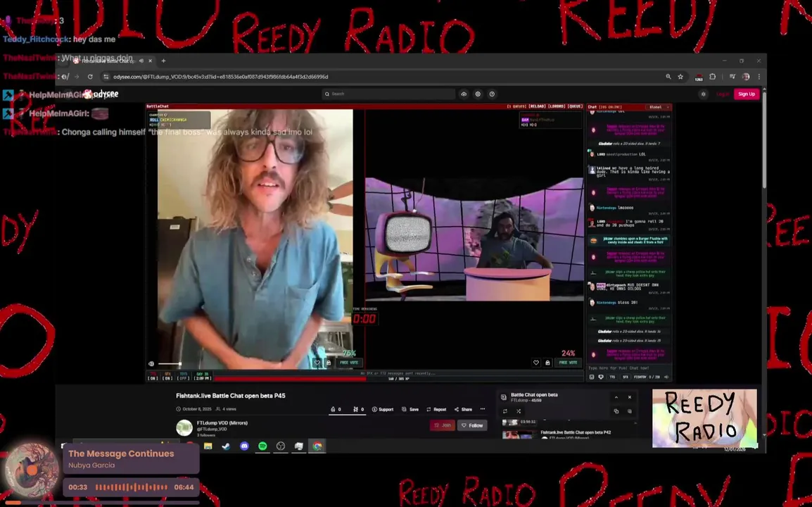Viewport: 812px width, 507px height.
Task: Open the browser zoom magnifier icon
Action: [668, 77]
